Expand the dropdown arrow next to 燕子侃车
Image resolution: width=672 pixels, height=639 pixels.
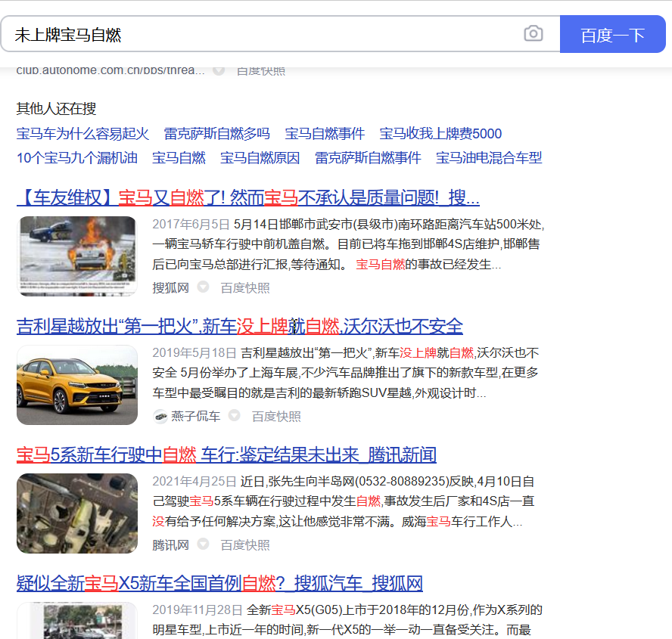coord(234,415)
